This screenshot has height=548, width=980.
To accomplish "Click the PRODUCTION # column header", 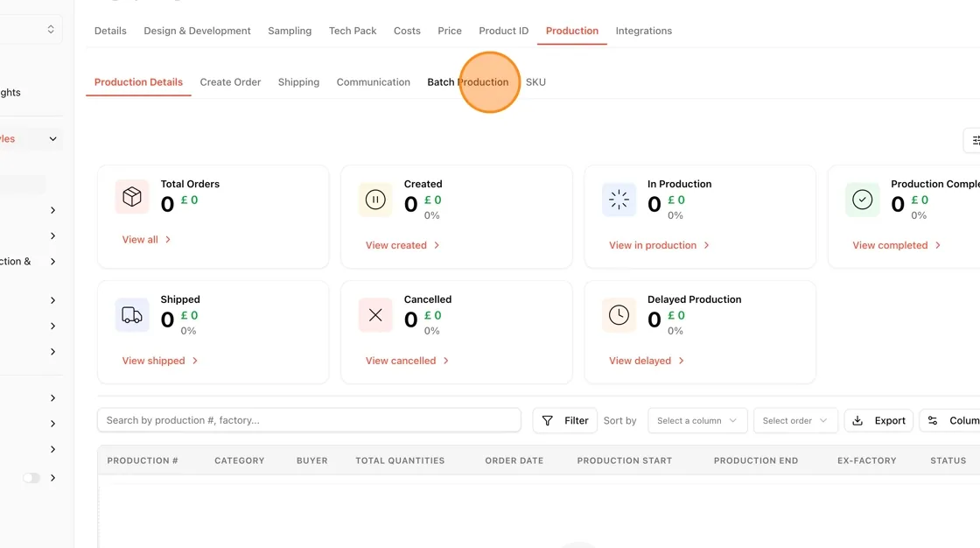I will [143, 460].
